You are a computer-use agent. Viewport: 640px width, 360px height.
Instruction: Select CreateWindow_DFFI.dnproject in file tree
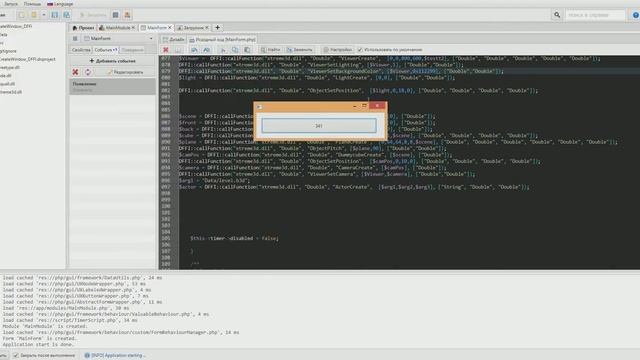(27, 59)
